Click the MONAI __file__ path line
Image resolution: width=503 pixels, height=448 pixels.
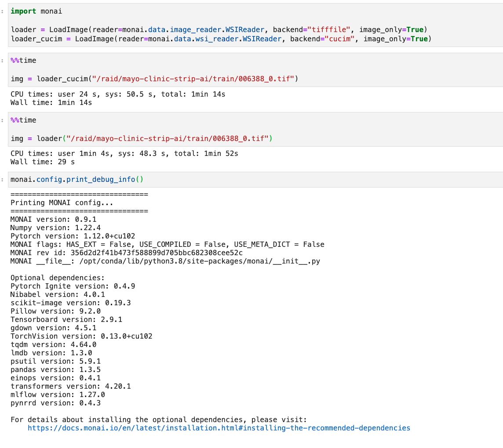click(x=165, y=261)
